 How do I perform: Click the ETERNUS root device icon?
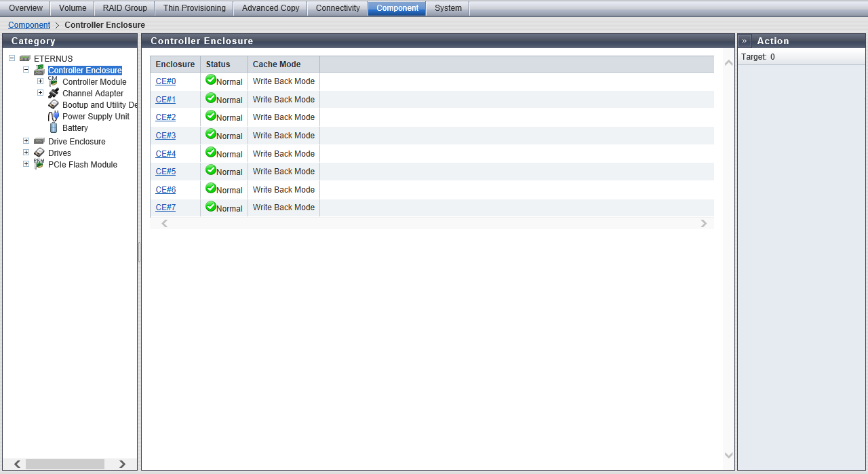pyautogui.click(x=25, y=58)
